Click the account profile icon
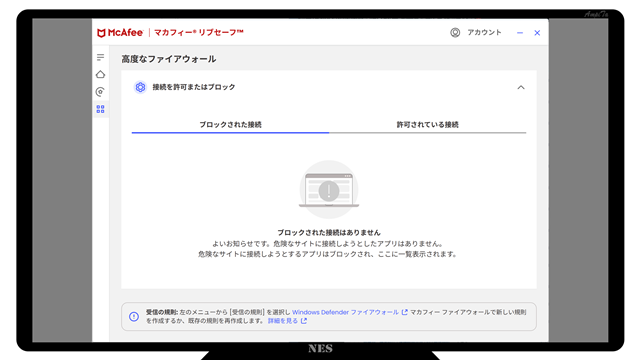The height and width of the screenshot is (360, 640). [455, 33]
